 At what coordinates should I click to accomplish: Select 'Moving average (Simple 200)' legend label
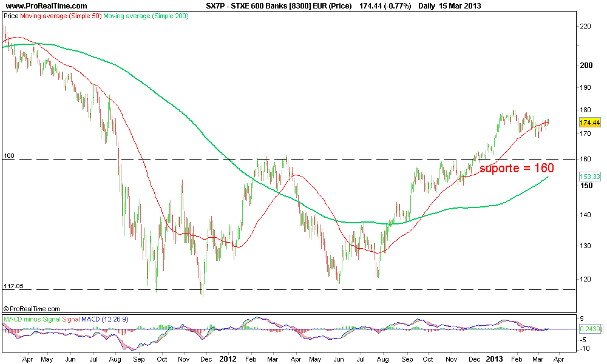[x=146, y=16]
